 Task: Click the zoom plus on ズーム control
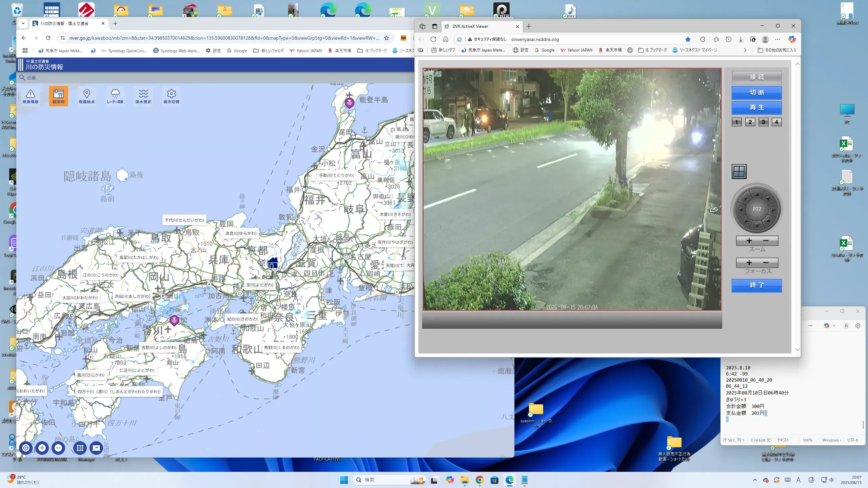pyautogui.click(x=749, y=241)
